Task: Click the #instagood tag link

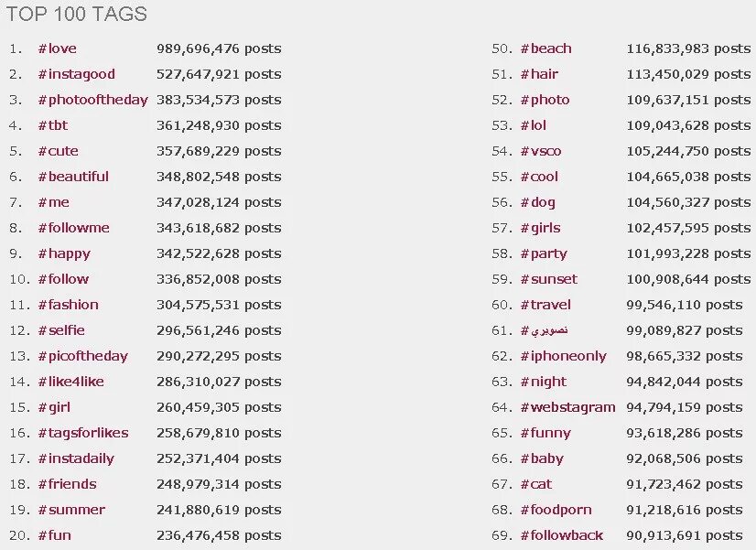Action: pyautogui.click(x=76, y=74)
